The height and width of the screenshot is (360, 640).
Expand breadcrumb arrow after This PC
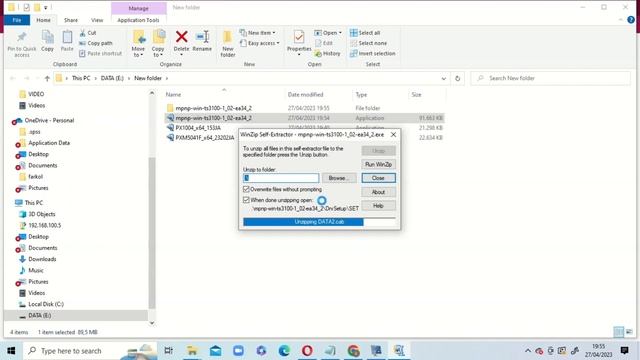[96, 78]
